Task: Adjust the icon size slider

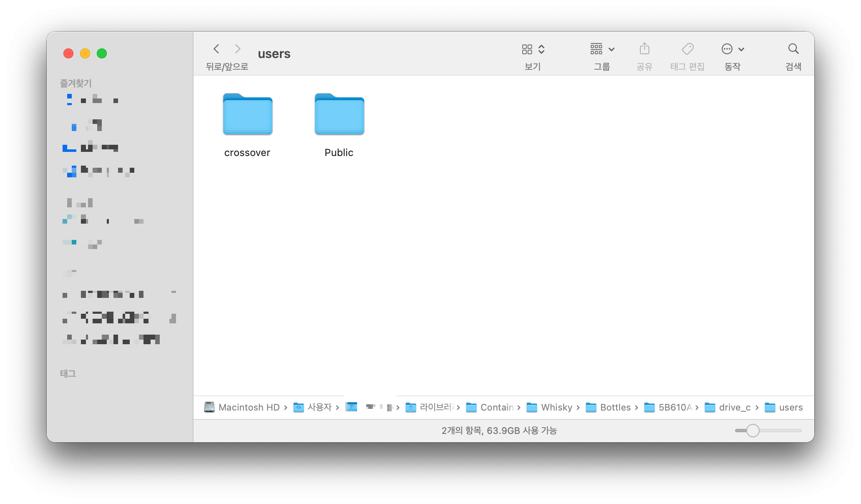Action: [753, 431]
